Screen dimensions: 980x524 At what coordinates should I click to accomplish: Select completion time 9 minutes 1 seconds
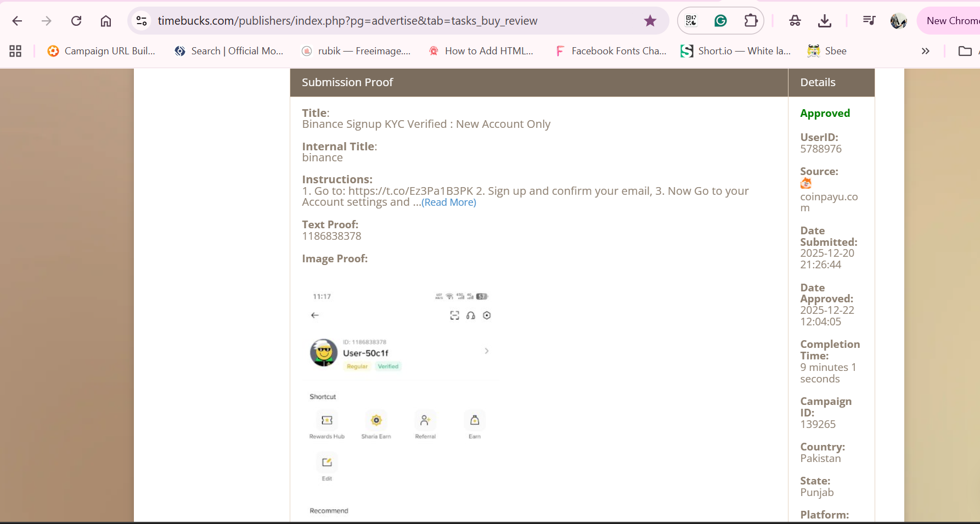(x=828, y=373)
